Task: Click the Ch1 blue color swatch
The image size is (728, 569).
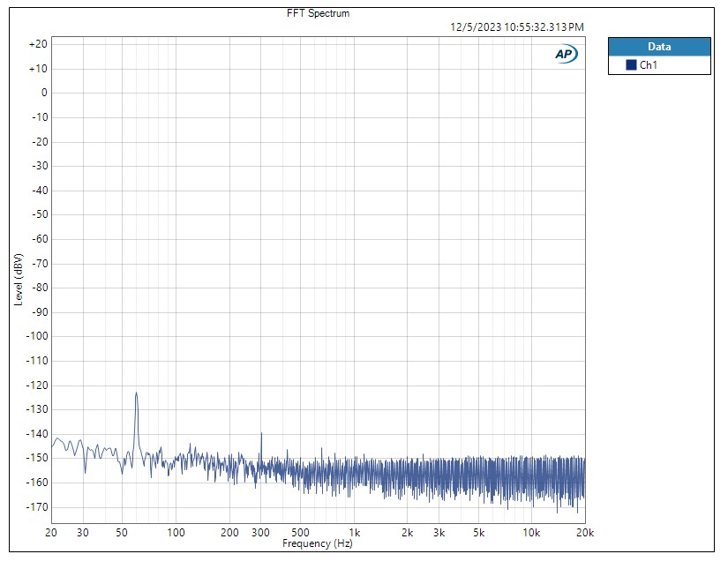Action: coord(631,65)
